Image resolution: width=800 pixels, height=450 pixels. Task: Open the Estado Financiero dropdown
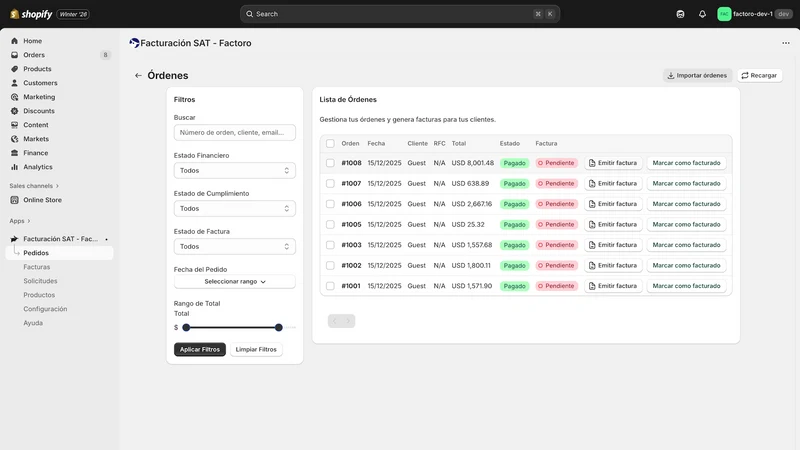coord(235,170)
